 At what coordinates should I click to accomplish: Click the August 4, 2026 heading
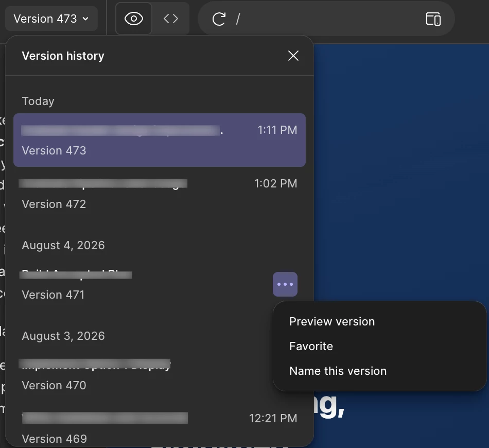[63, 245]
